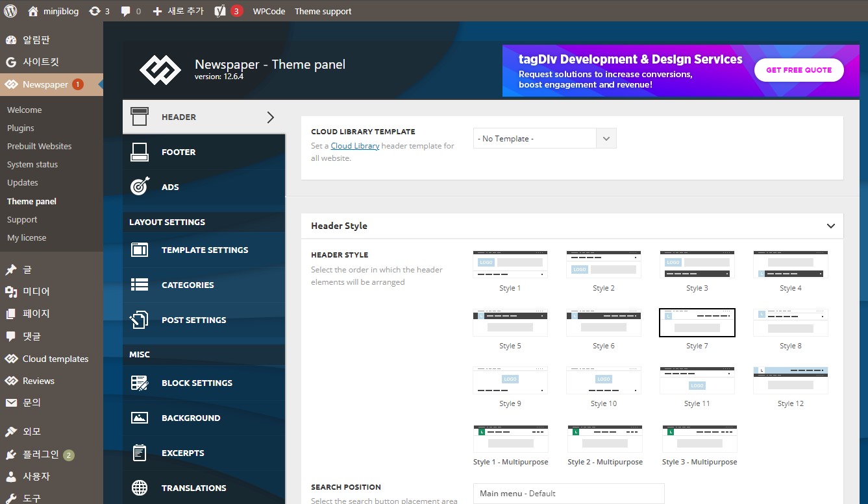
Task: Go to the Plugins submenu item
Action: coord(21,128)
